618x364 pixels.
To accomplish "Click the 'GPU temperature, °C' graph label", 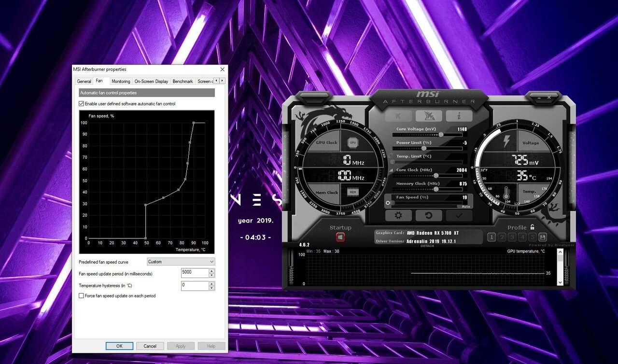I will pos(526,252).
